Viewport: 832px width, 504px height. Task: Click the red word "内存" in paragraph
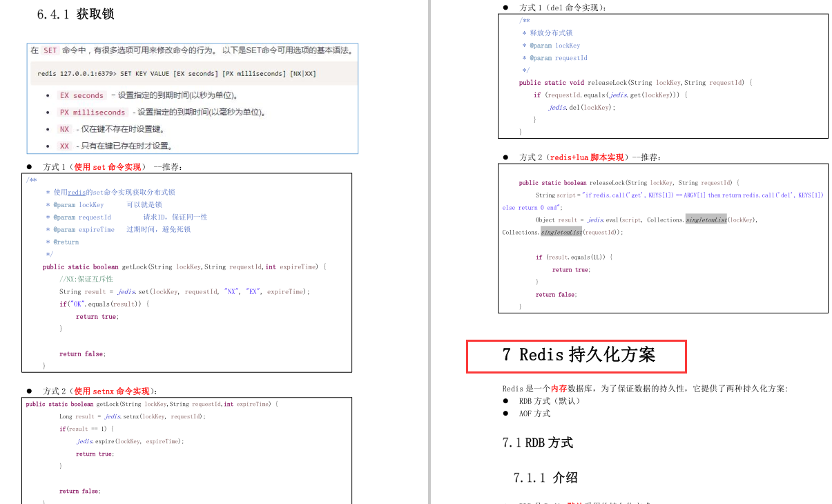tap(559, 389)
